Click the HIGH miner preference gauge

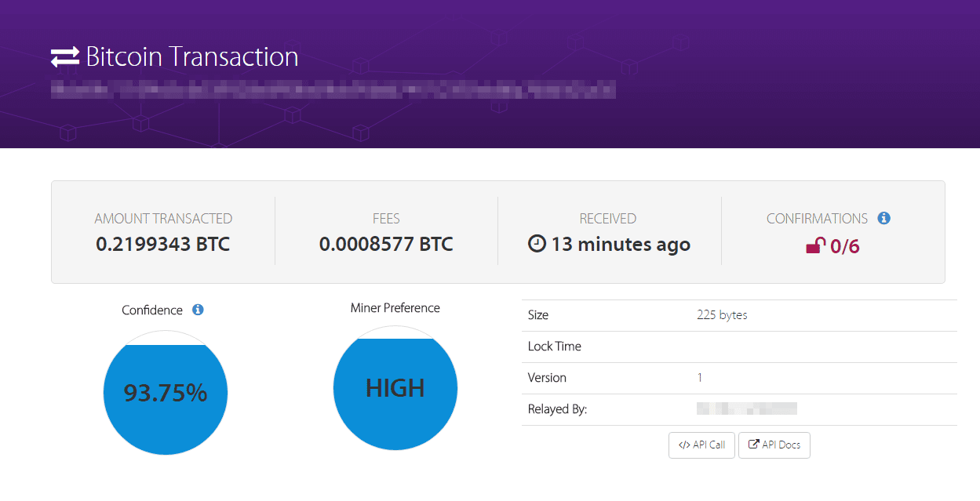pos(395,388)
